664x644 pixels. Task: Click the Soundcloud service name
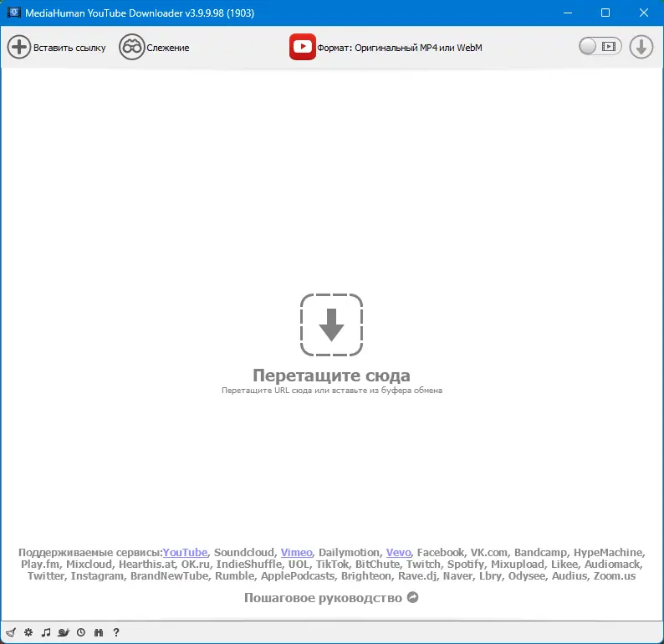pyautogui.click(x=244, y=553)
